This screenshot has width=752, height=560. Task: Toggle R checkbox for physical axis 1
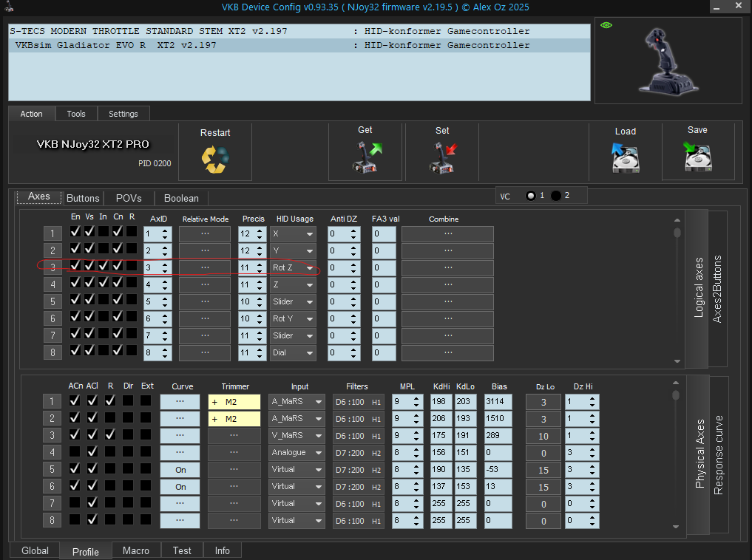coord(110,400)
